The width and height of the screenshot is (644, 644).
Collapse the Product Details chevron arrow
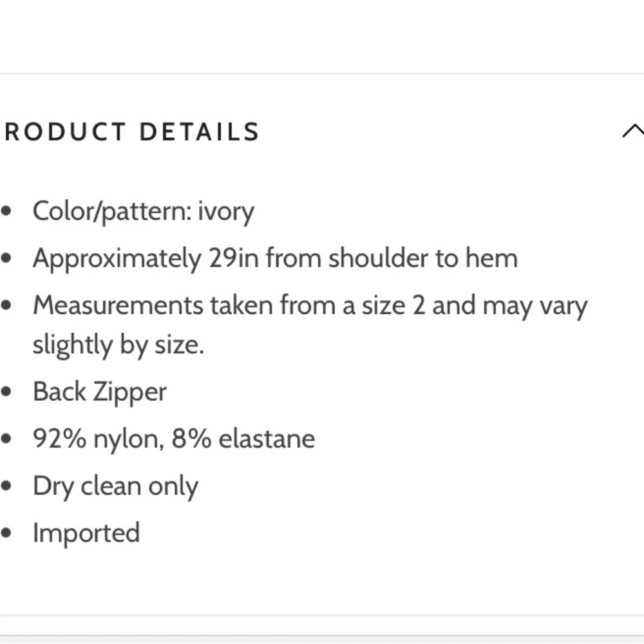tap(633, 131)
